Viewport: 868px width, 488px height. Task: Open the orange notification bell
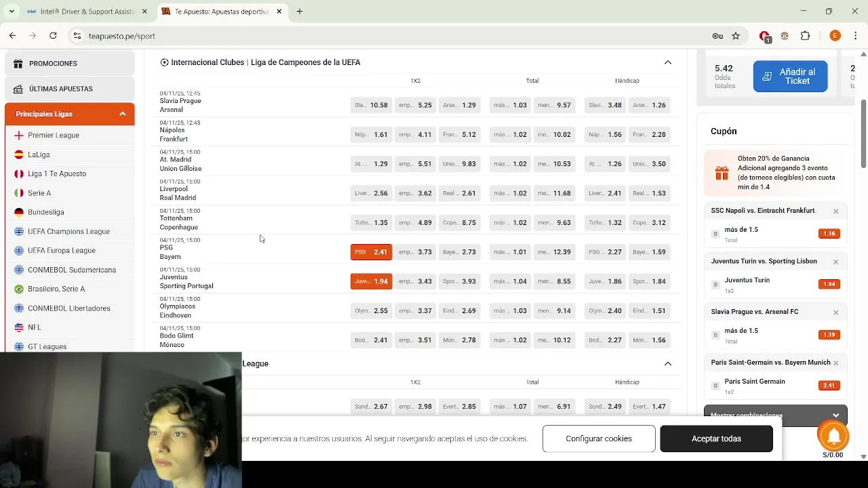pyautogui.click(x=833, y=435)
